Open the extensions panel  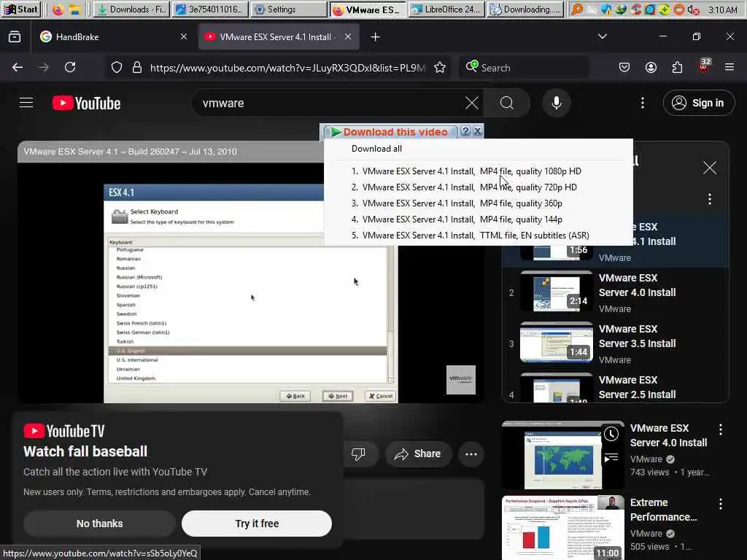pyautogui.click(x=677, y=68)
